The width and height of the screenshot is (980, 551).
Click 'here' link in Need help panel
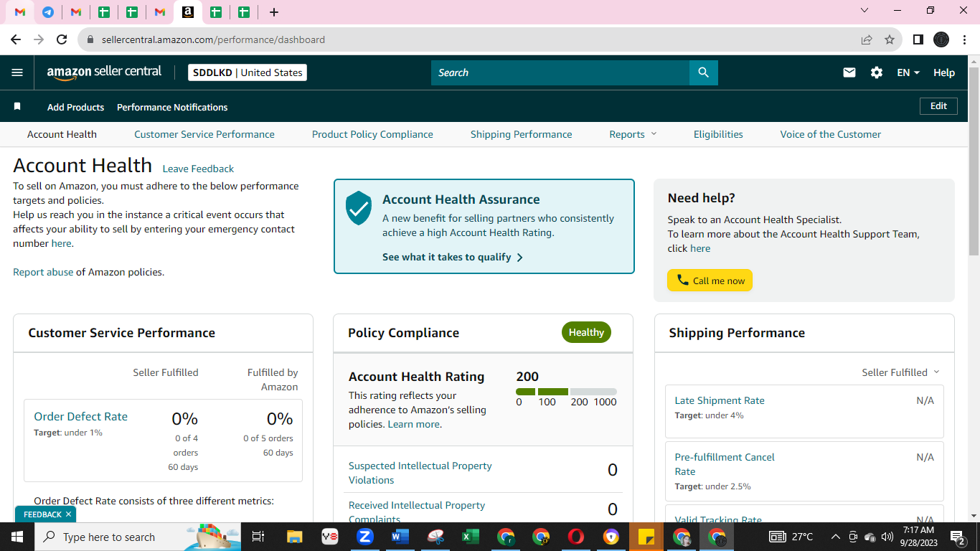[700, 248]
